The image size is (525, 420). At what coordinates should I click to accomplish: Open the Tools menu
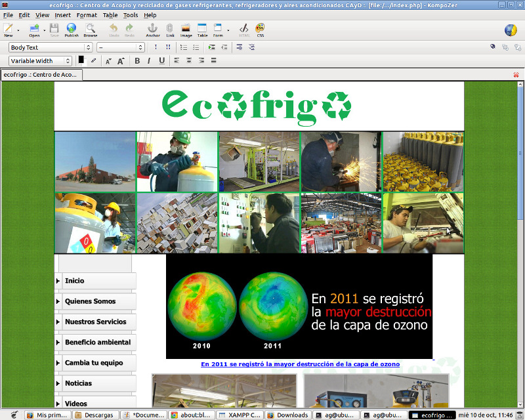click(130, 15)
